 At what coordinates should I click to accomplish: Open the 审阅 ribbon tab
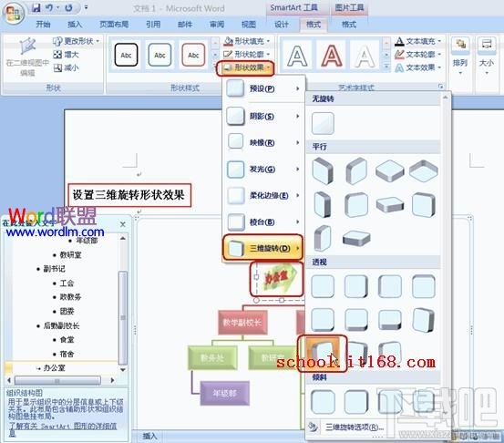(217, 25)
